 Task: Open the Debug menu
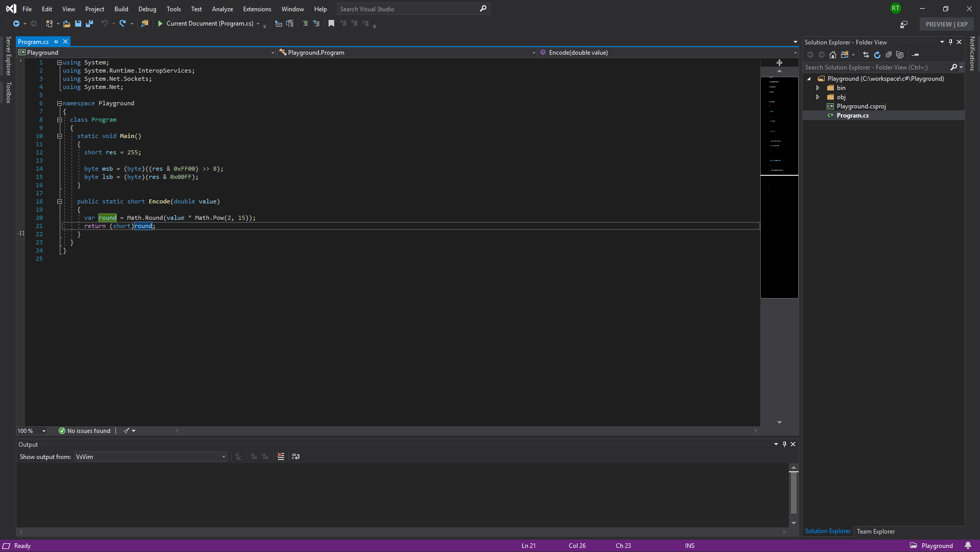147,9
